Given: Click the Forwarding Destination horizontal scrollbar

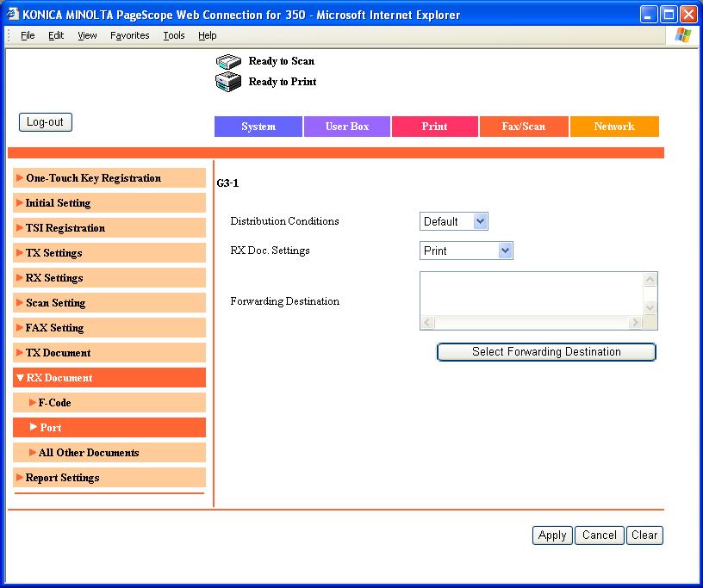Looking at the screenshot, I should pyautogui.click(x=531, y=323).
